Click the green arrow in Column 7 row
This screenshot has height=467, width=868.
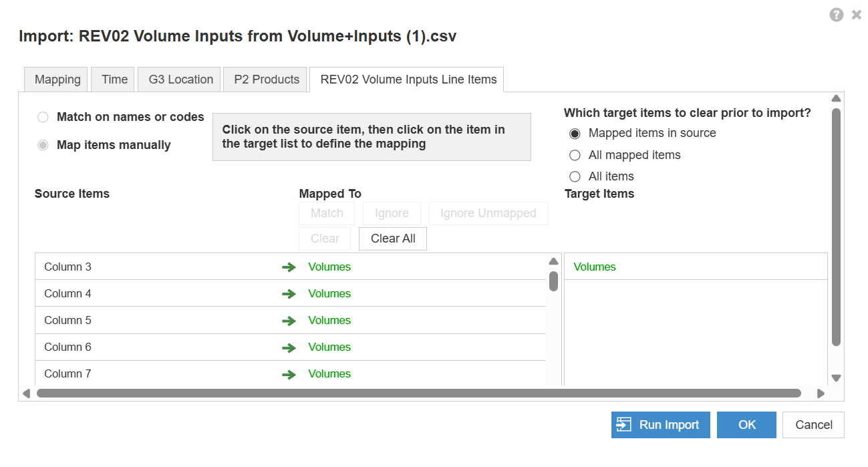point(289,374)
